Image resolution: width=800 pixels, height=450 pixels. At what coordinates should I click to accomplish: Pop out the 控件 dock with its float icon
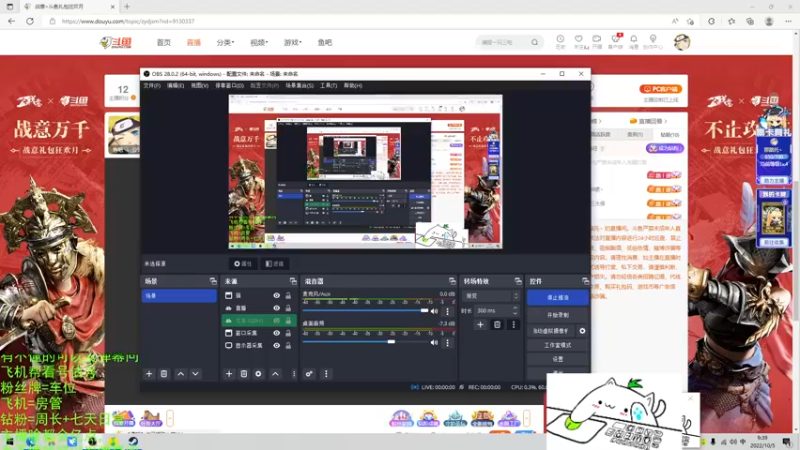585,281
